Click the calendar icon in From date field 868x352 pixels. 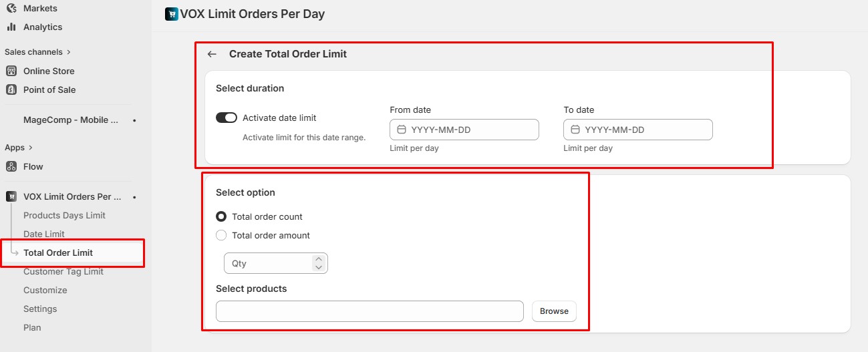[402, 130]
